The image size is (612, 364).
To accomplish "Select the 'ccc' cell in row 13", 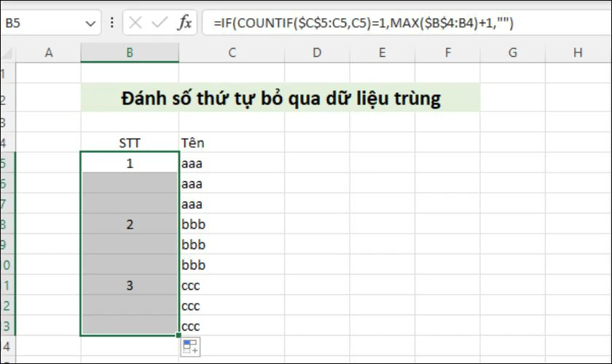I will pos(232,325).
